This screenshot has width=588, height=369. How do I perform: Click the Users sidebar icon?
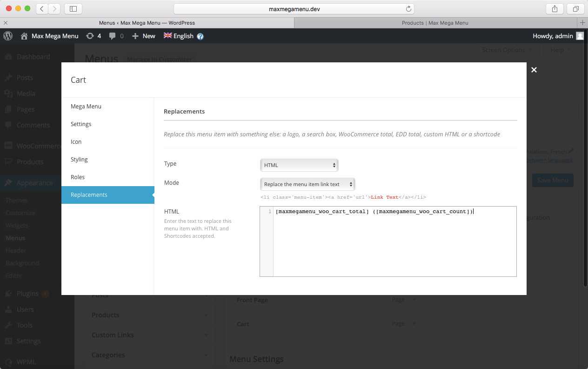(8, 309)
